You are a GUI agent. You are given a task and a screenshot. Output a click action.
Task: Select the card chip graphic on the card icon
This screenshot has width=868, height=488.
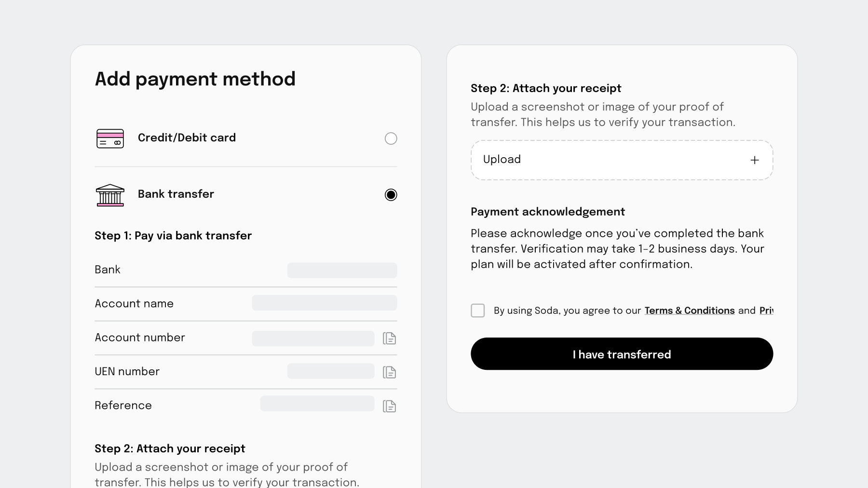(x=117, y=143)
